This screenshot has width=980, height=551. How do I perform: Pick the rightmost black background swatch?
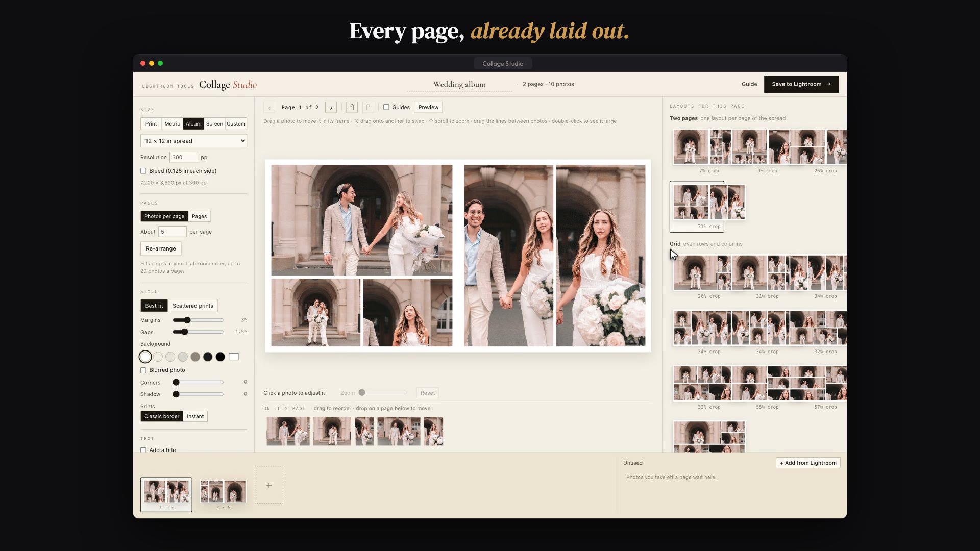pos(220,357)
